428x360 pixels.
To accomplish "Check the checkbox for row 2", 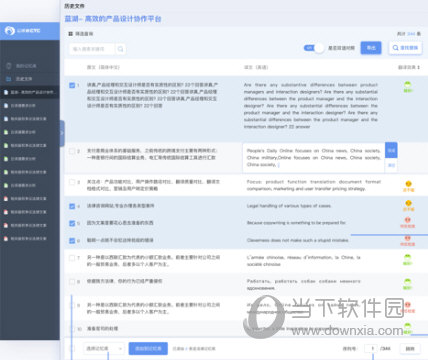I will point(72,151).
